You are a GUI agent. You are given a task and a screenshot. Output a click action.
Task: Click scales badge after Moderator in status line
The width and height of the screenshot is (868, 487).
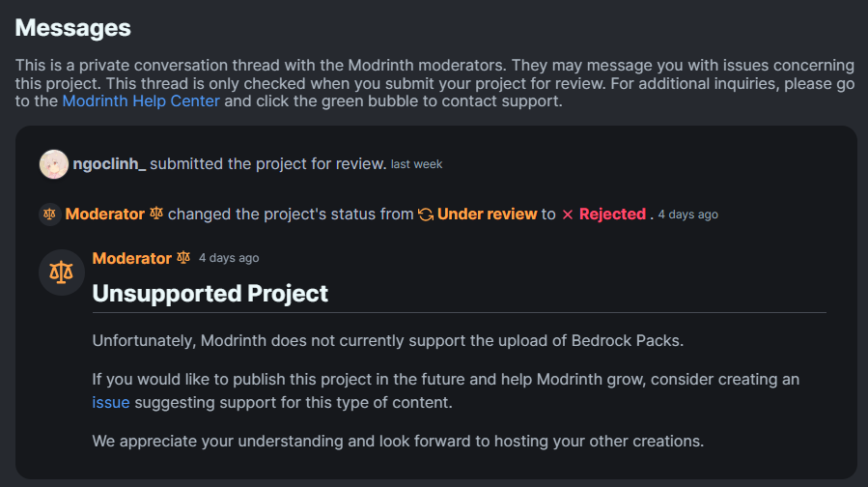click(x=156, y=214)
